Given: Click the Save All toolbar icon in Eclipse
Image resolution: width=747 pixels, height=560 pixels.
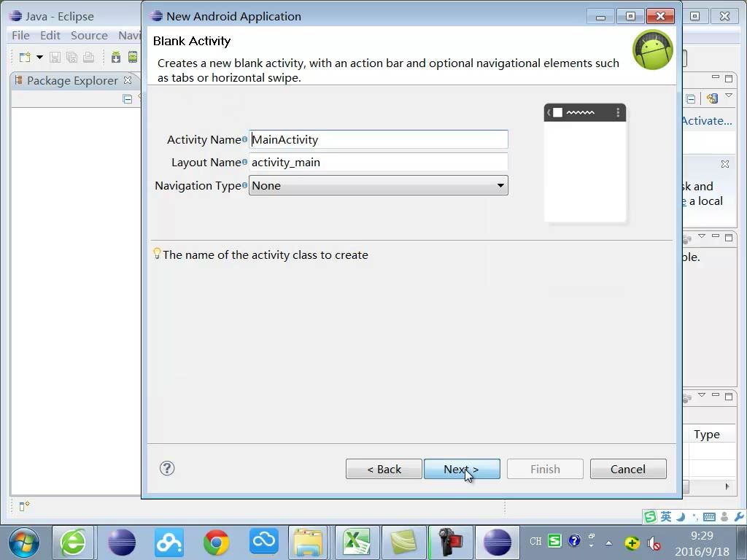Looking at the screenshot, I should click(72, 58).
